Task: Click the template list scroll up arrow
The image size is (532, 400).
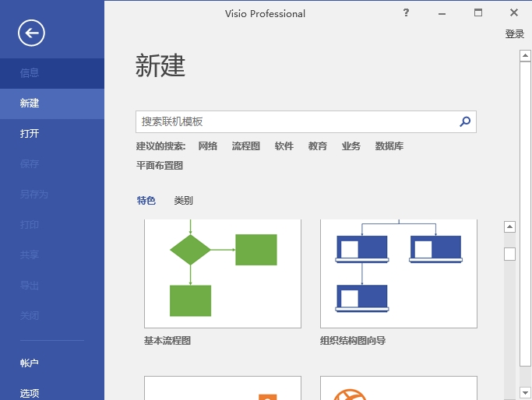Action: tap(509, 226)
